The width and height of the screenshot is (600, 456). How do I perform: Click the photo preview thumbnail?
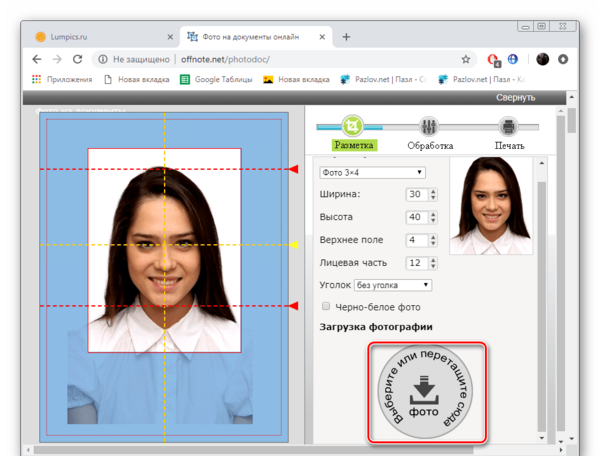(491, 205)
